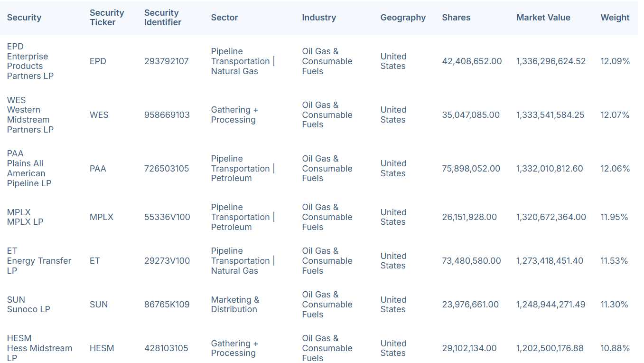Image resolution: width=644 pixels, height=363 pixels.
Task: Click the 12.07% weight value
Action: click(x=615, y=115)
